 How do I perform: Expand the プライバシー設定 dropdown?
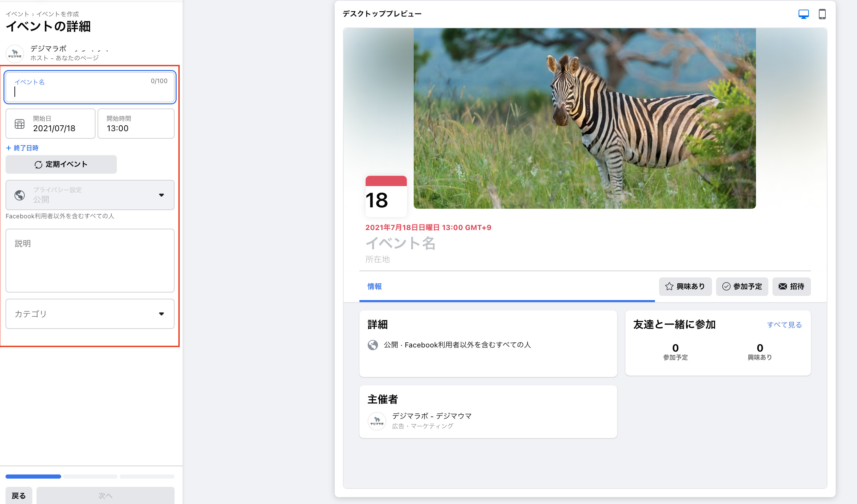90,195
